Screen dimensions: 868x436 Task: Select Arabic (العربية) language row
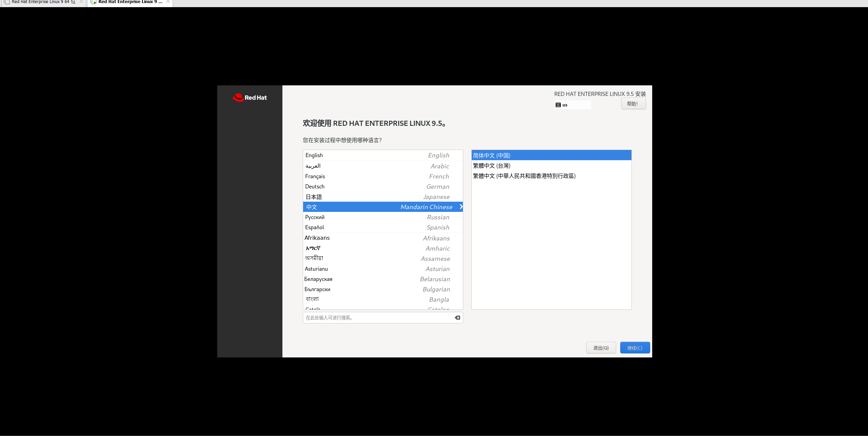click(383, 166)
